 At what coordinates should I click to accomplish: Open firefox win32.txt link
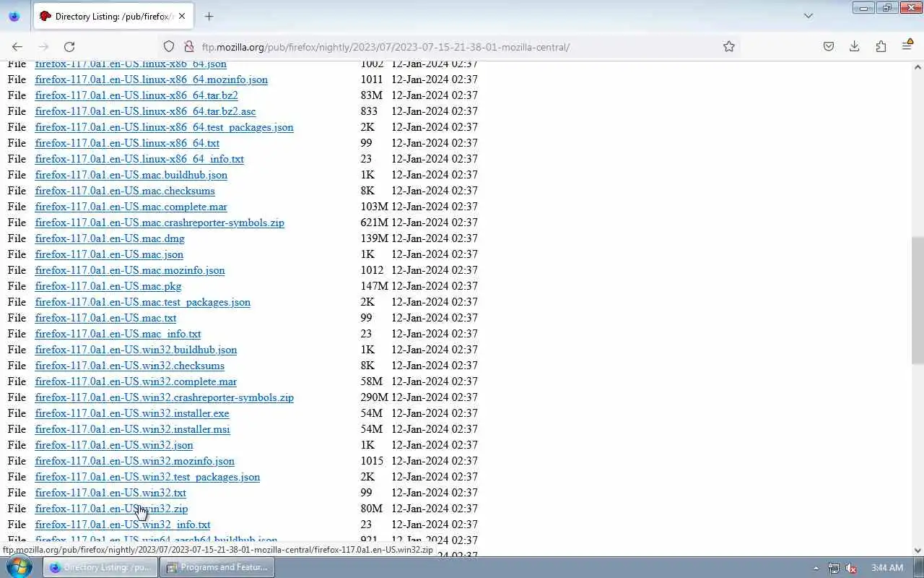pyautogui.click(x=110, y=493)
